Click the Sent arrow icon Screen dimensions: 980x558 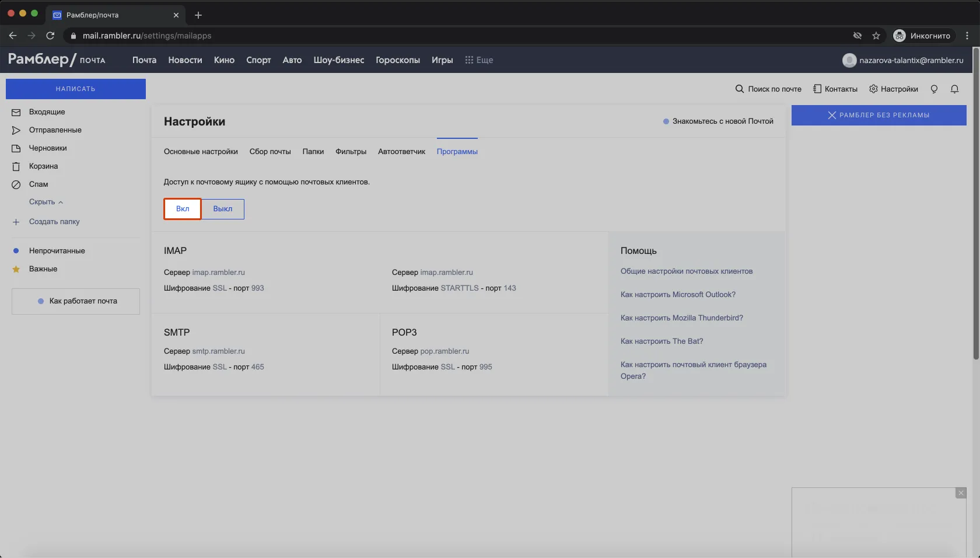[x=16, y=130]
